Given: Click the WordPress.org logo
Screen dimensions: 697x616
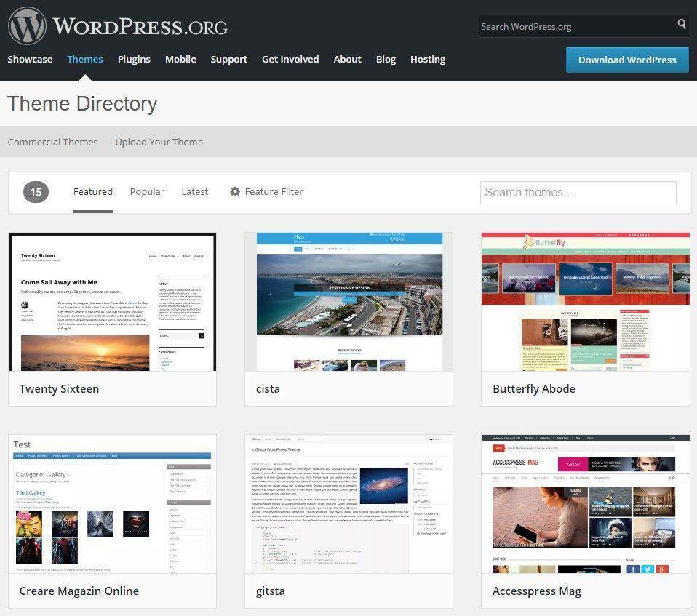Looking at the screenshot, I should [118, 26].
